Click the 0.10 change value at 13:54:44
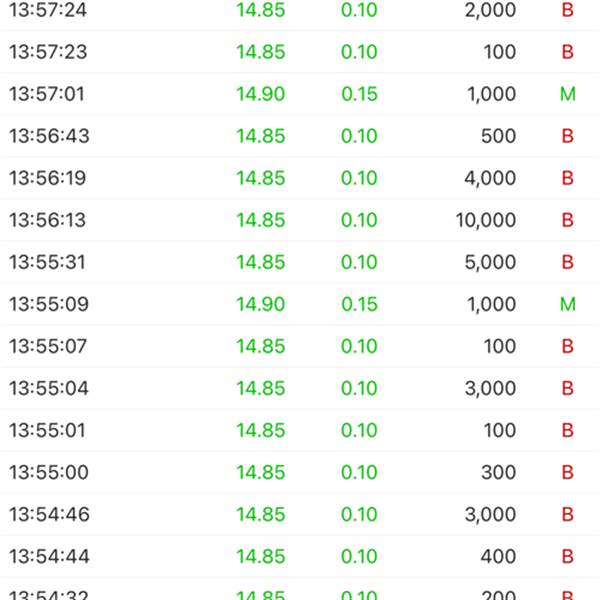Viewport: 600px width, 600px height. click(359, 556)
